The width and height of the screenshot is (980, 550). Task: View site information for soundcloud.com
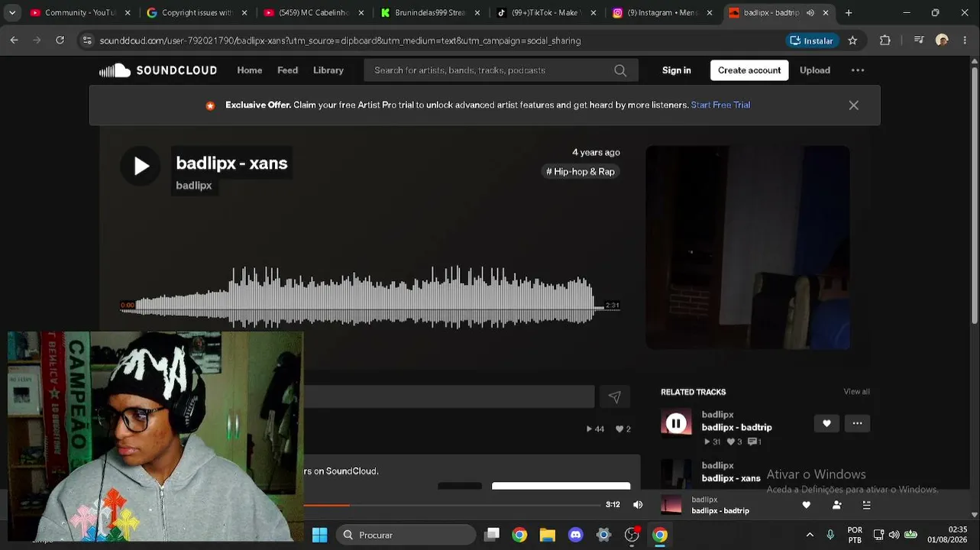tap(87, 40)
